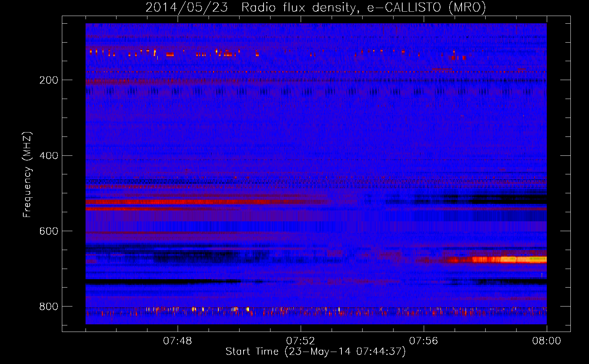
Task: Click the black horizontal band near 735 MHz
Action: 163,282
